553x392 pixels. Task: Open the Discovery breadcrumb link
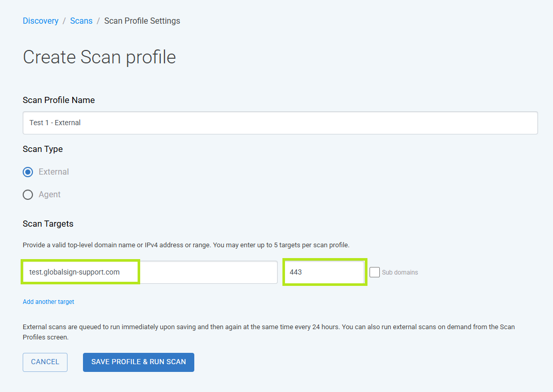tap(41, 21)
